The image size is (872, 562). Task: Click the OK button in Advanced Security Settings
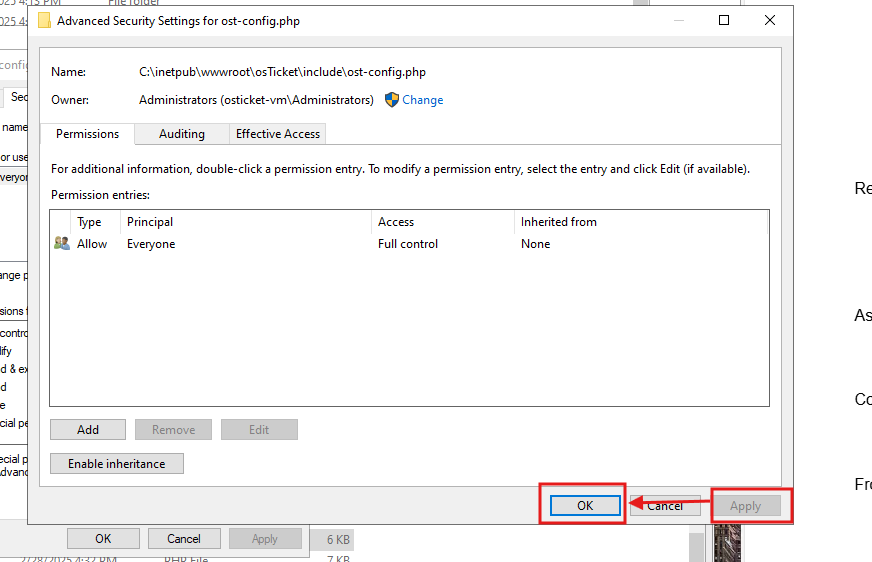(x=585, y=505)
